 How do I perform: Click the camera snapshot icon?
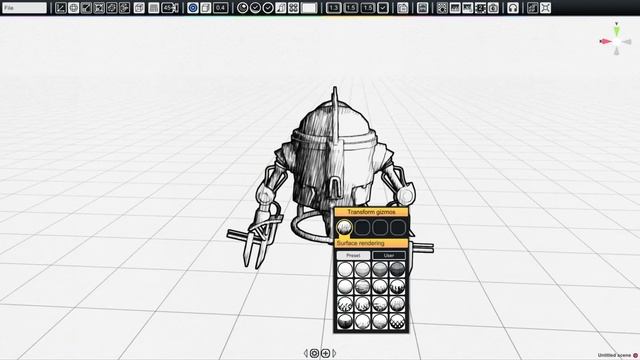tap(493, 8)
